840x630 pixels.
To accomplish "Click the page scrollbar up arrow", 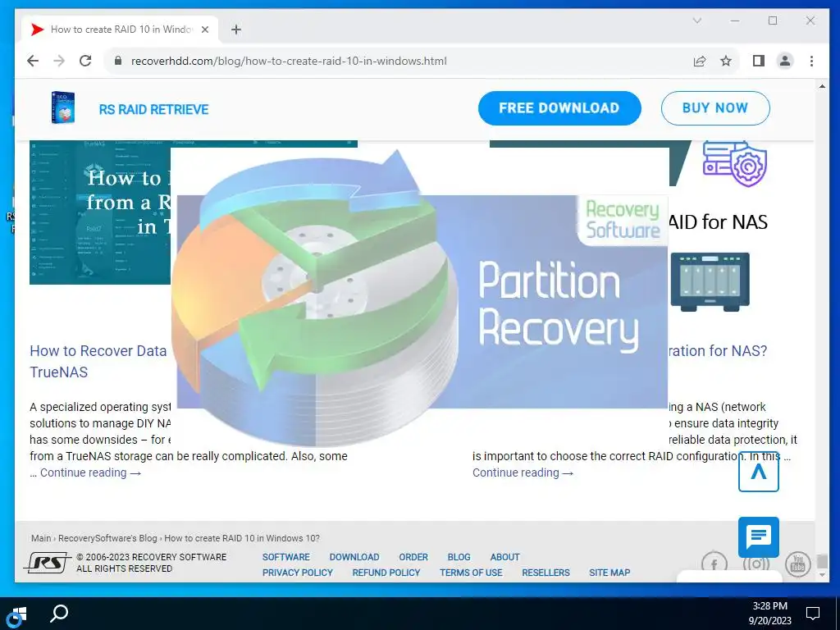I will pos(822,85).
